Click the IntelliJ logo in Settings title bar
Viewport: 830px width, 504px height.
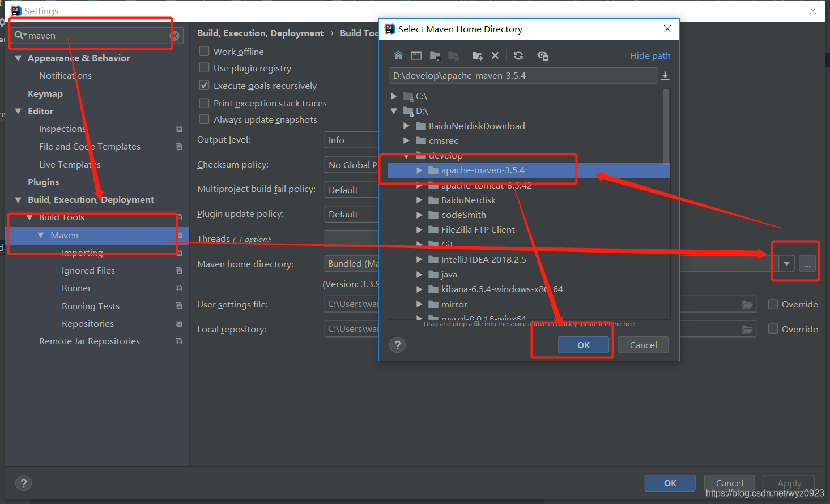pyautogui.click(x=16, y=11)
